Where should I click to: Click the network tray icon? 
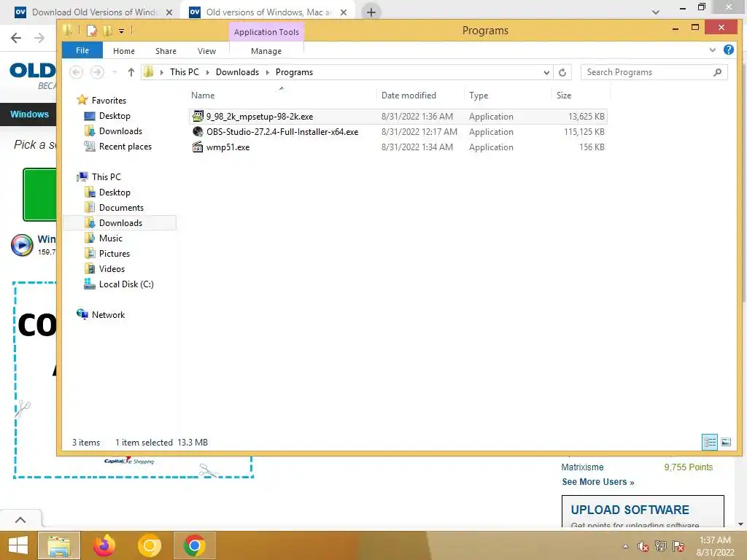click(661, 546)
